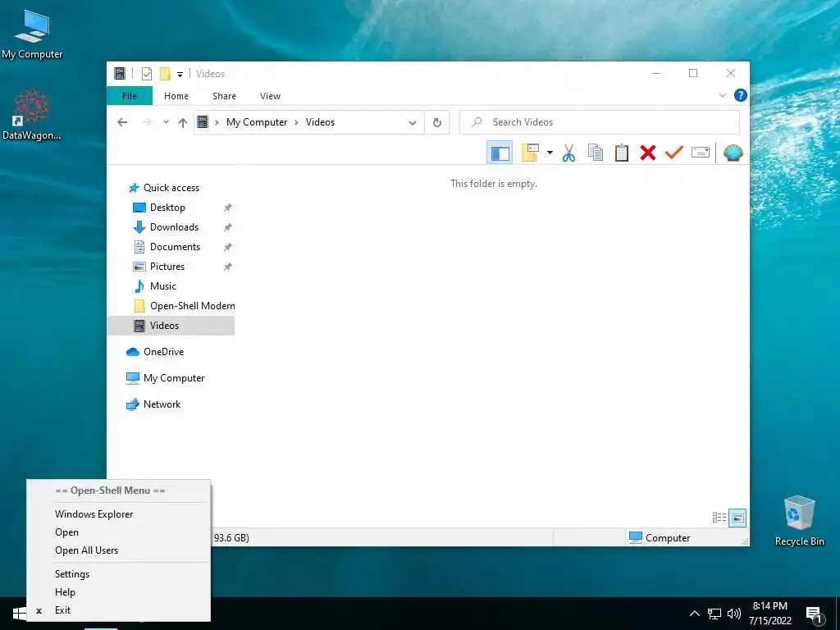The width and height of the screenshot is (840, 630).
Task: Go up one folder level arrow
Action: pos(183,123)
